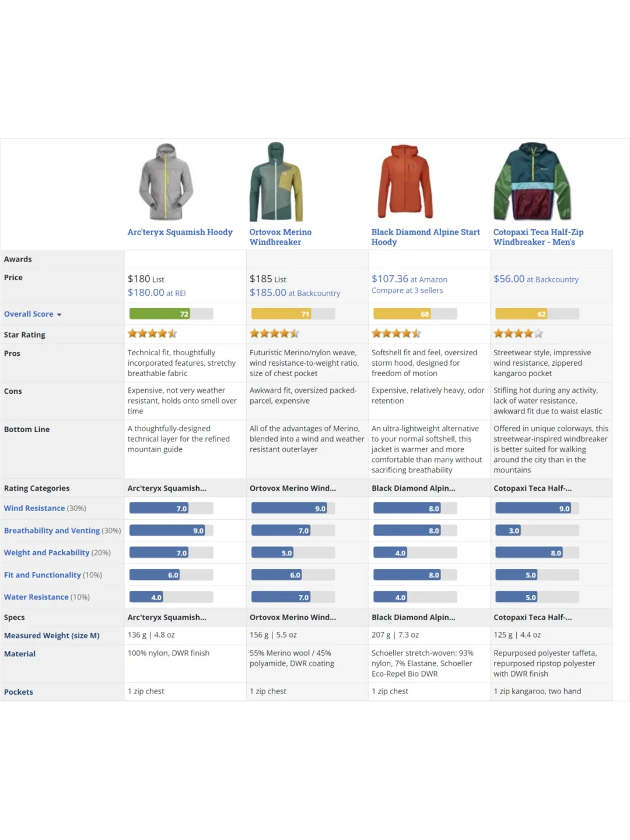Open the Ortovox Merino Windbreaker title link
The image size is (630, 840).
[281, 237]
